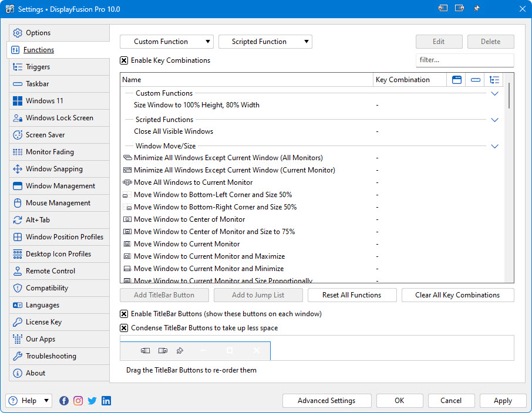Image resolution: width=532 pixels, height=413 pixels.
Task: Click the triggers column header icon
Action: pyautogui.click(x=494, y=80)
